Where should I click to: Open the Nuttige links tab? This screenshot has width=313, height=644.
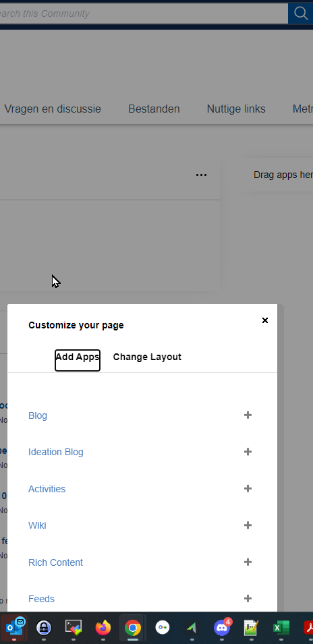pyautogui.click(x=236, y=109)
